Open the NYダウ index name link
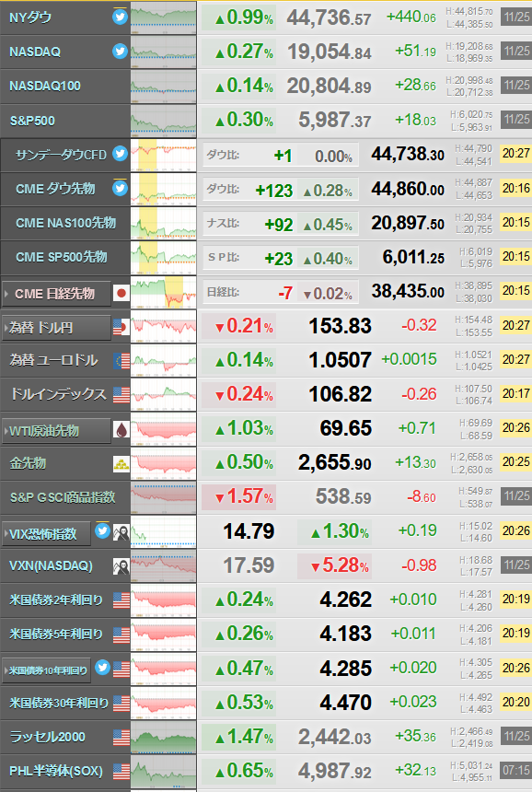532x792 pixels. 30,17
